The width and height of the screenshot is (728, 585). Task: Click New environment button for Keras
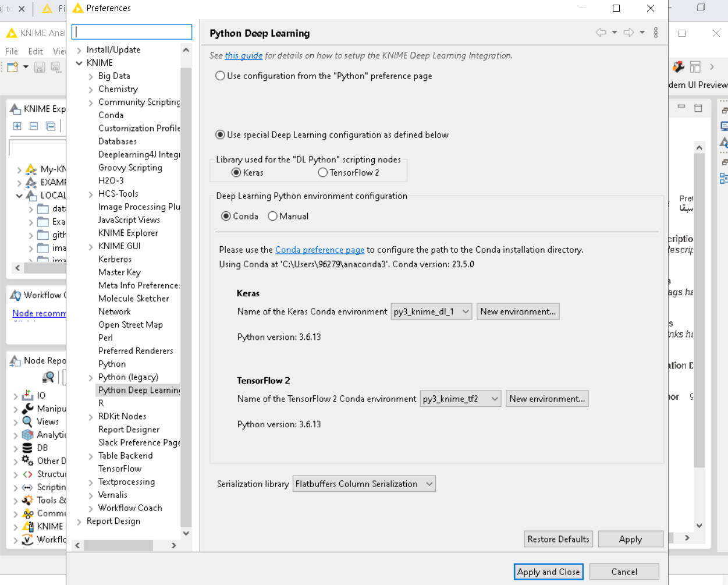click(518, 311)
